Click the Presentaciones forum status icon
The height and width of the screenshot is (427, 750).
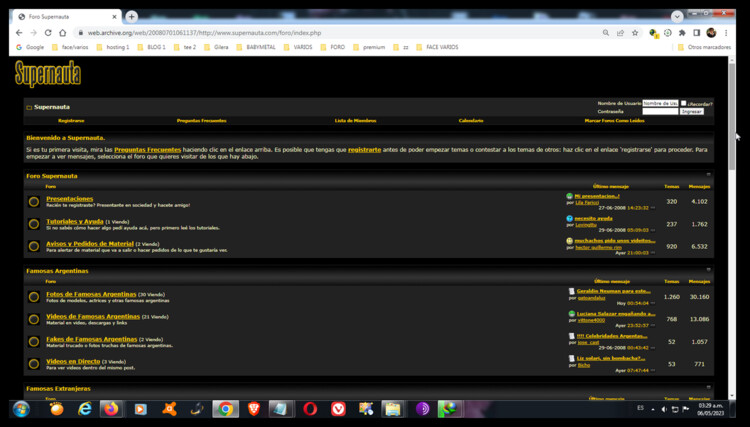coord(33,201)
